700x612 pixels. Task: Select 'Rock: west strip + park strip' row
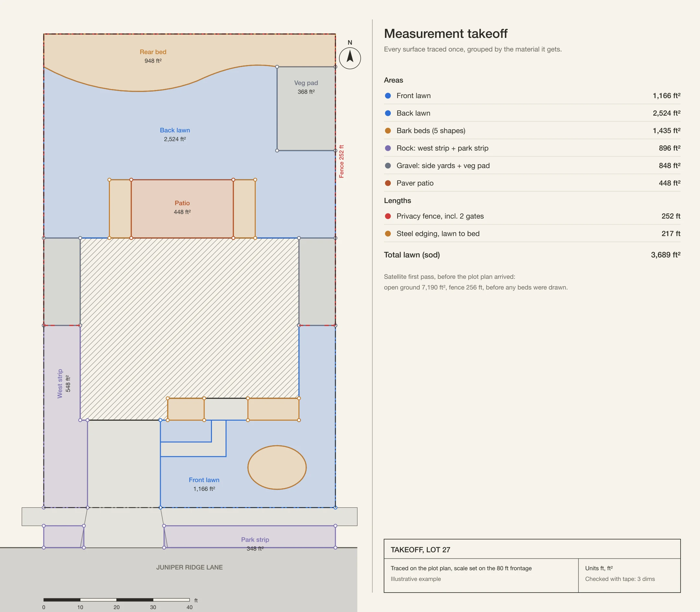[x=532, y=148]
